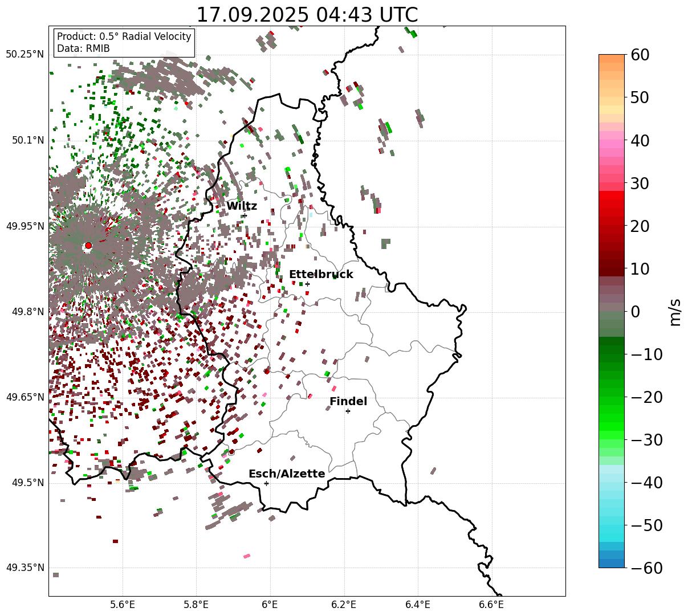Click the longitude label 6.2°E
This screenshot has height=616, width=688.
(x=344, y=604)
